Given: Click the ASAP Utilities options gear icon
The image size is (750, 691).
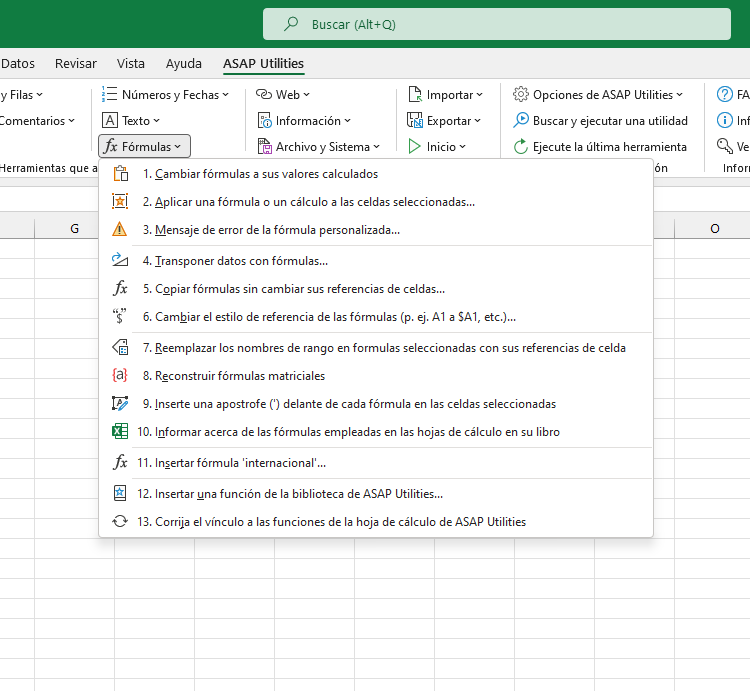Looking at the screenshot, I should 520,94.
